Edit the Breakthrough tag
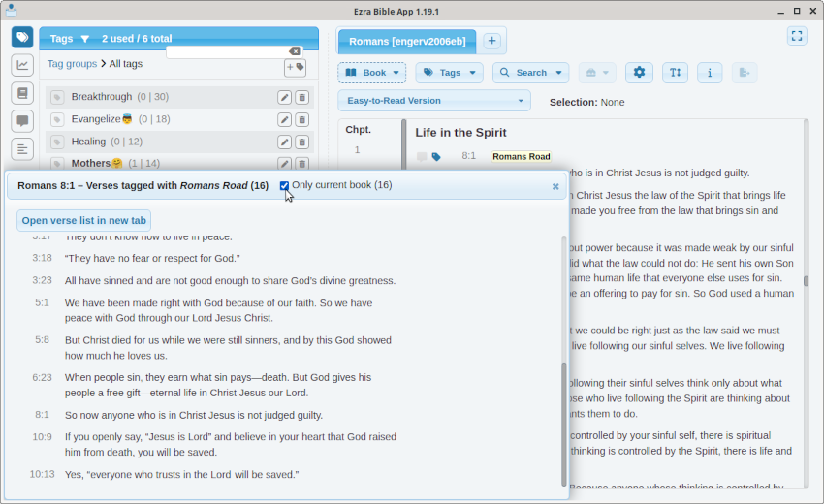824x504 pixels. click(284, 97)
